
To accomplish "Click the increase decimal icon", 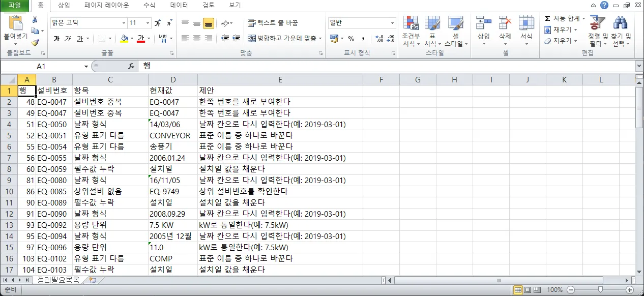I will coord(379,39).
